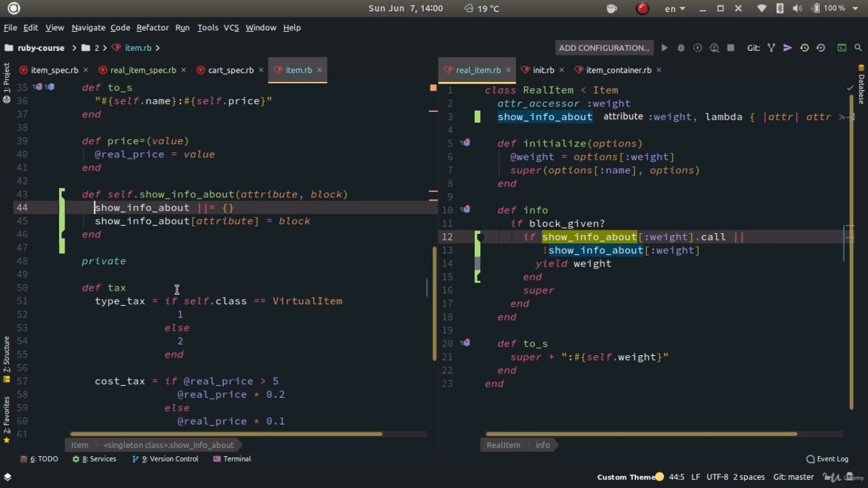This screenshot has width=868, height=488.
Task: Click UTF-8 encoding selector
Action: tap(717, 477)
